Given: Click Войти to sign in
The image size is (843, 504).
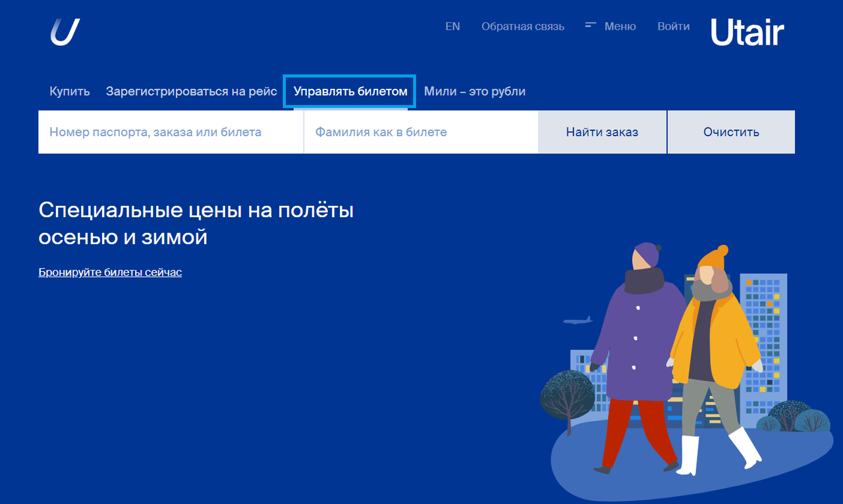Looking at the screenshot, I should point(674,26).
